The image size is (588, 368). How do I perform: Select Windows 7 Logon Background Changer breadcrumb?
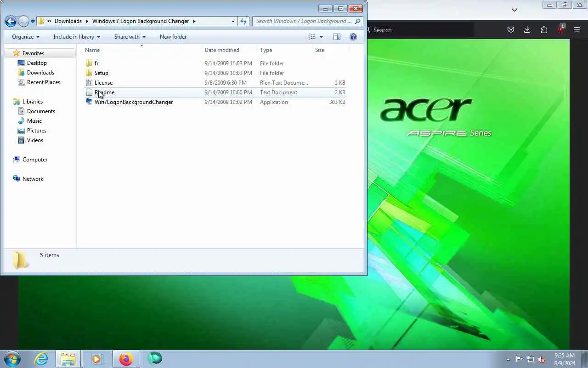pos(141,21)
